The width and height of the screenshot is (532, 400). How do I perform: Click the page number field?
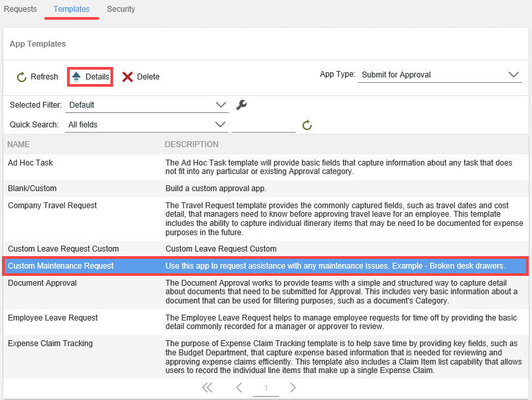click(x=266, y=388)
